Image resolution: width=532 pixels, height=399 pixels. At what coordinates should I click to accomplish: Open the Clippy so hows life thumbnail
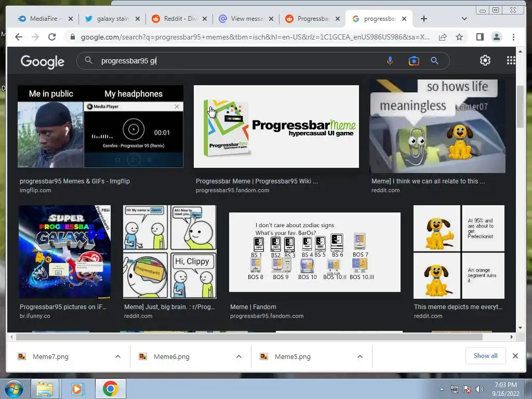(437, 126)
